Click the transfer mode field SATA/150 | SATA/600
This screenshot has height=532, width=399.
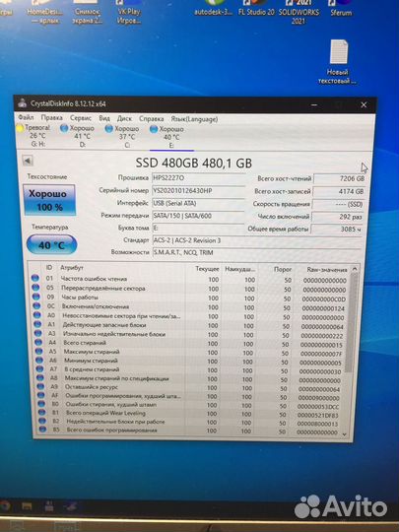click(198, 216)
